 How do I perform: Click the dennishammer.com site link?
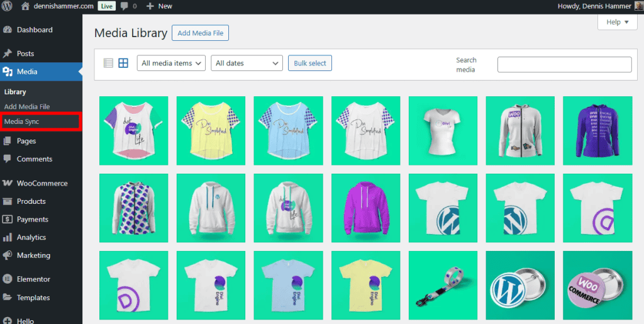[x=63, y=6]
